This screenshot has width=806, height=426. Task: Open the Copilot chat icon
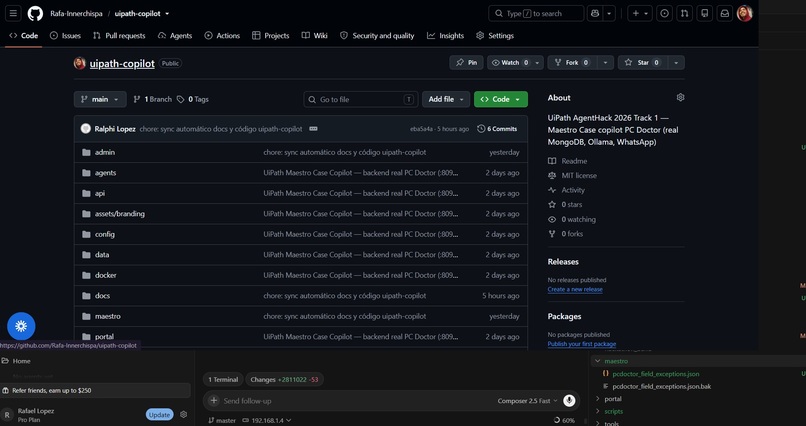[595, 13]
